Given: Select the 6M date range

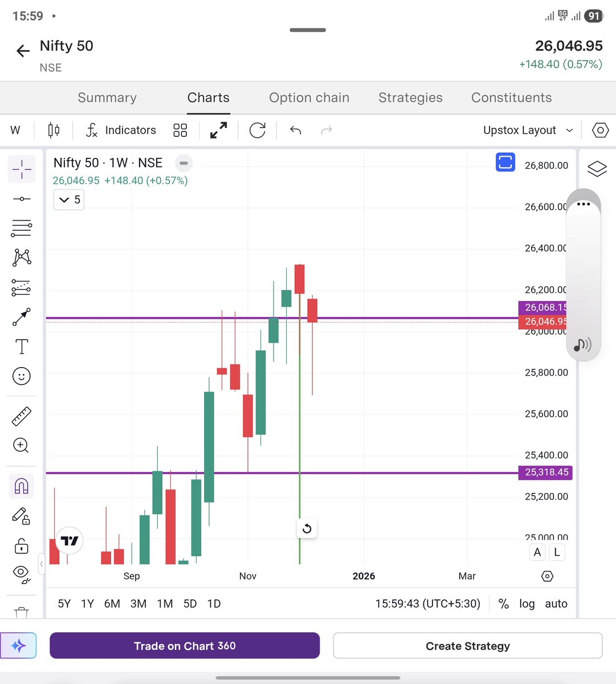Looking at the screenshot, I should click(112, 604).
